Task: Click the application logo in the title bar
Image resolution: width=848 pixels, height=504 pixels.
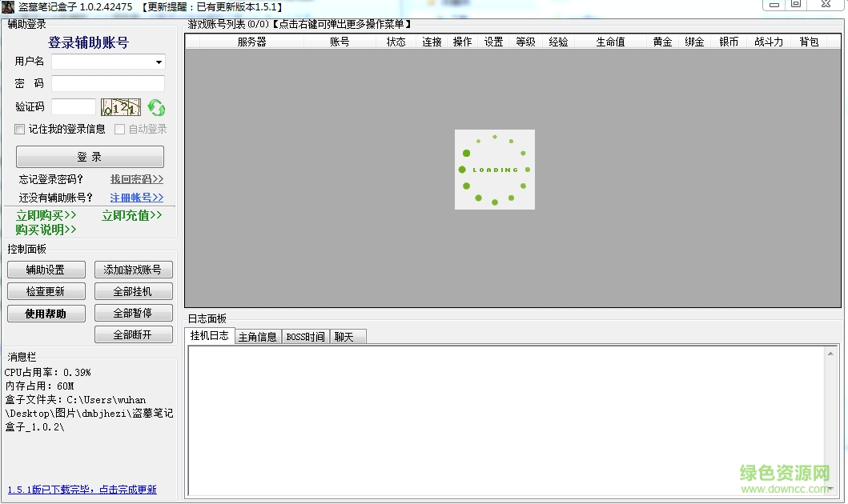Action: 8,6
